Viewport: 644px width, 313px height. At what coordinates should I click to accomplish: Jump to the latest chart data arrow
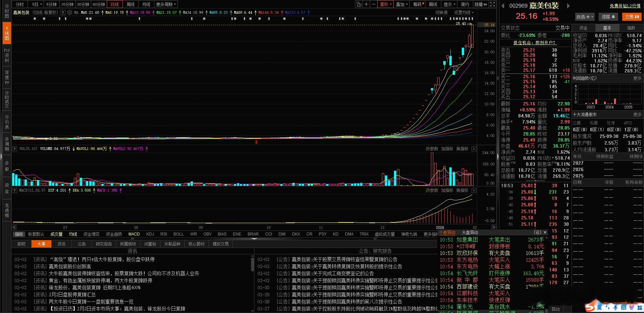[493, 227]
